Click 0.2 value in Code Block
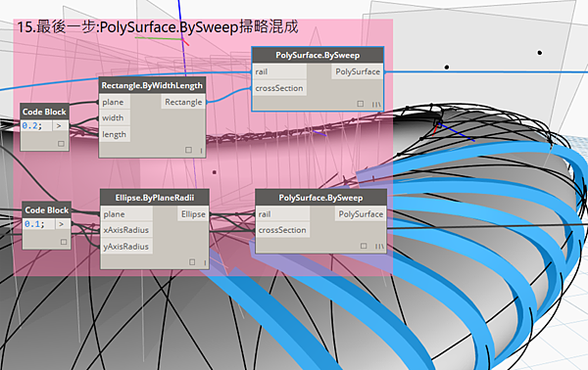Image resolution: width=588 pixels, height=370 pixels. point(31,126)
